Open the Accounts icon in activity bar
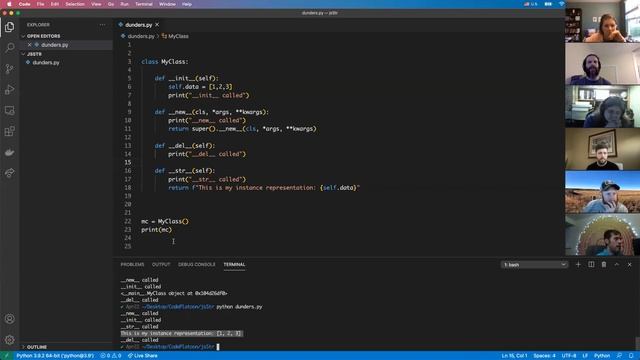This screenshot has height=360, width=640. point(9,319)
